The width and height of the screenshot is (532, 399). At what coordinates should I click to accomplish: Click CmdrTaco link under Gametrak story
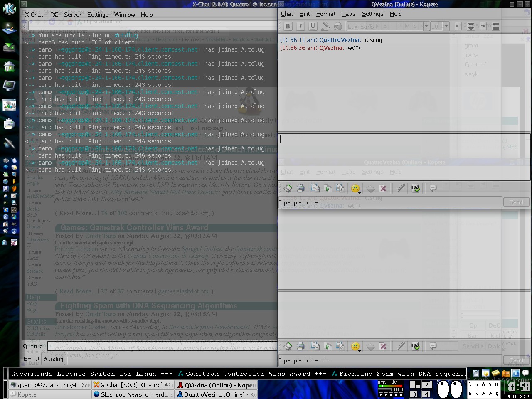100,236
